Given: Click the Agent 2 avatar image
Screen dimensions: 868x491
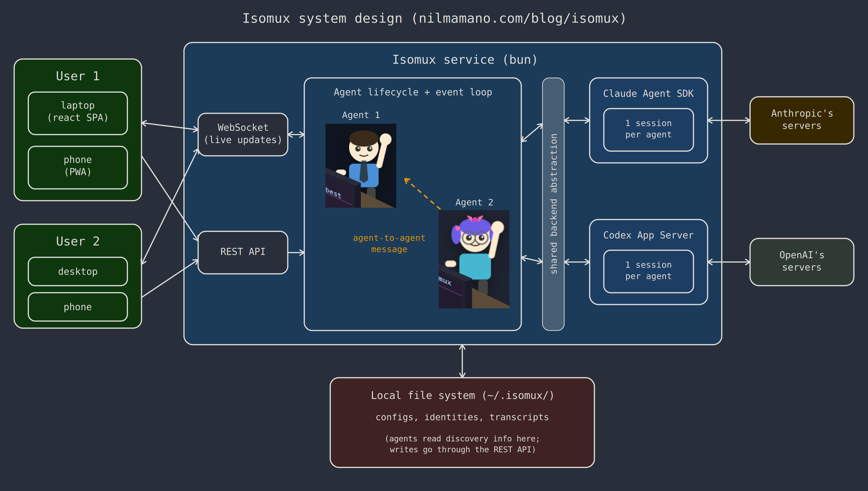Looking at the screenshot, I should click(474, 259).
